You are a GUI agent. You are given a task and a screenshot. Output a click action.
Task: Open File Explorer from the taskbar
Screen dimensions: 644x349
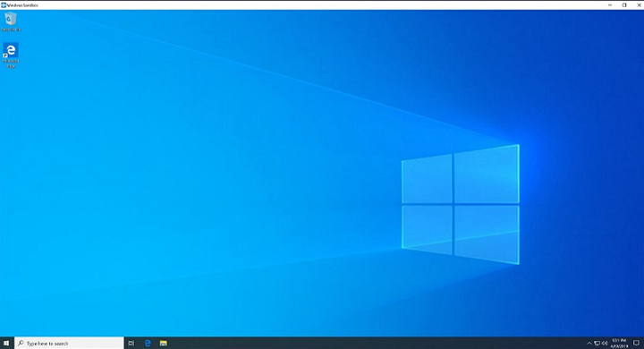pyautogui.click(x=164, y=343)
